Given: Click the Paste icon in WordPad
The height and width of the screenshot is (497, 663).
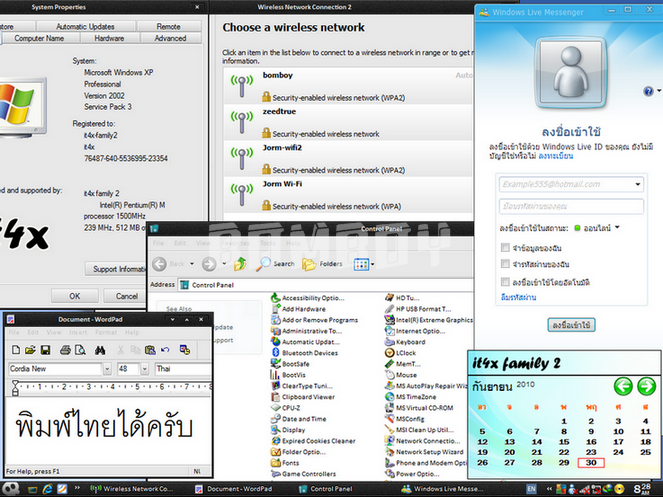Looking at the screenshot, I should tap(150, 350).
